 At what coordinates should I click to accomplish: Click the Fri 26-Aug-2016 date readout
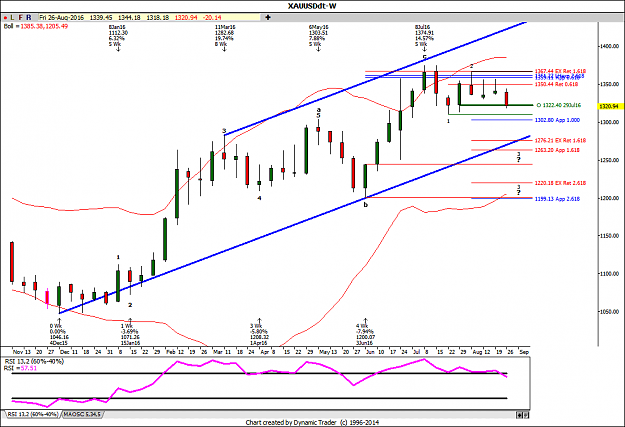(62, 18)
